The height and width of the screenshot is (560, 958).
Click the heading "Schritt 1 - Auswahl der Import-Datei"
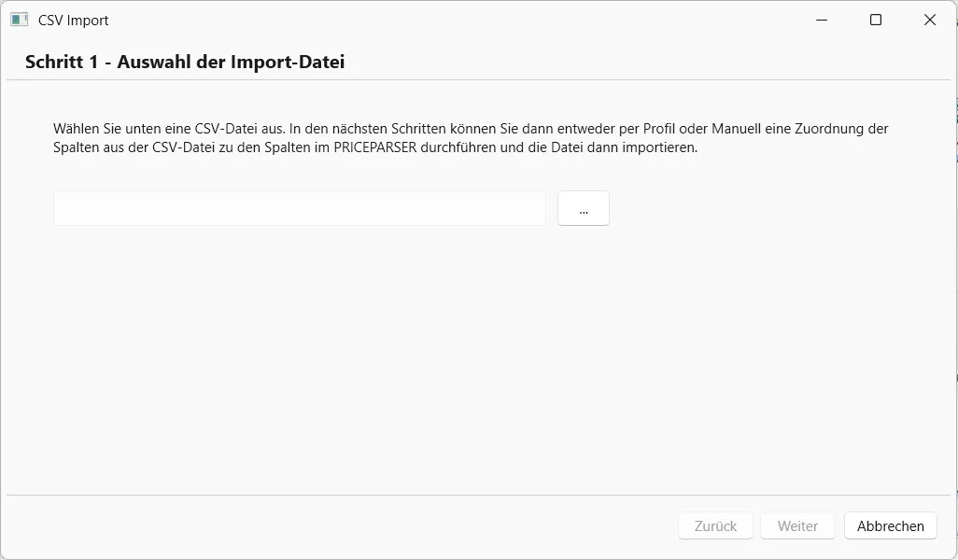[x=185, y=62]
